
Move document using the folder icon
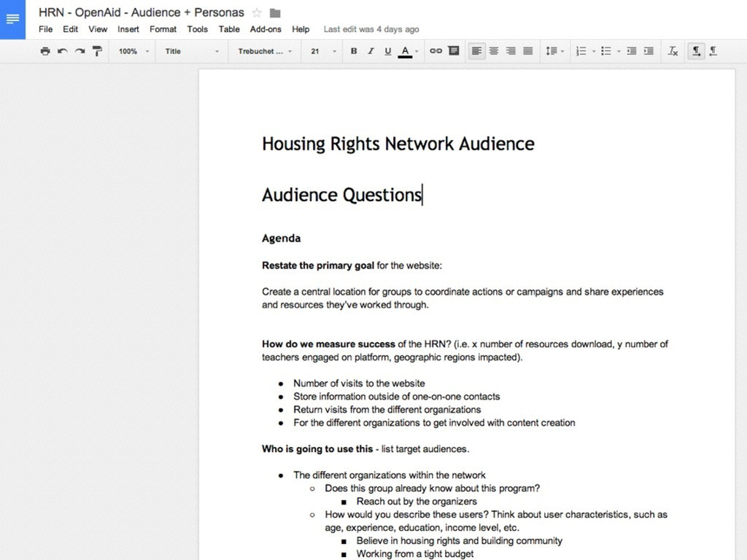click(x=275, y=13)
